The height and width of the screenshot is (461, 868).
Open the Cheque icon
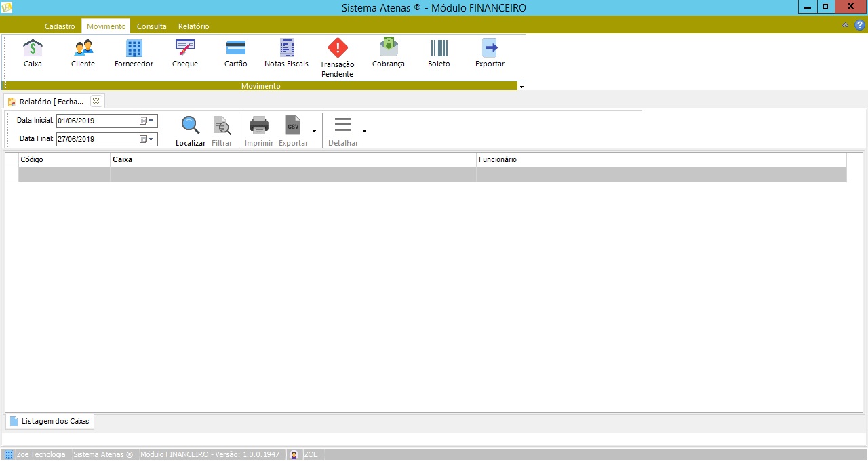pyautogui.click(x=185, y=47)
